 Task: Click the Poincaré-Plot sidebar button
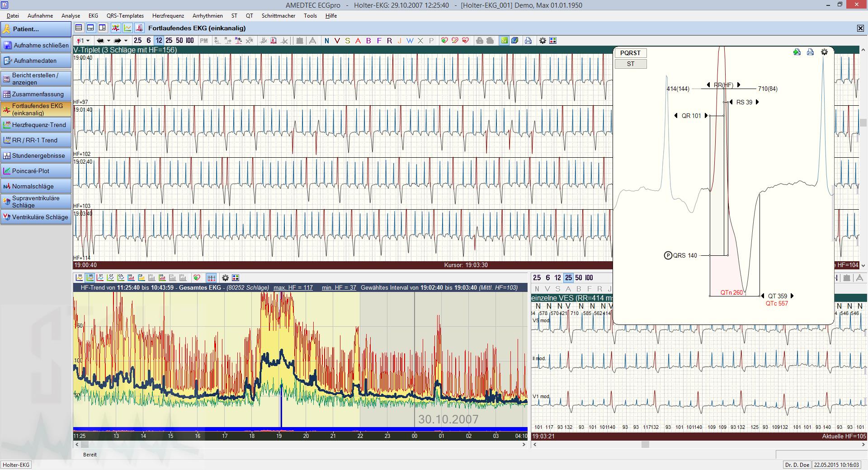click(x=36, y=171)
